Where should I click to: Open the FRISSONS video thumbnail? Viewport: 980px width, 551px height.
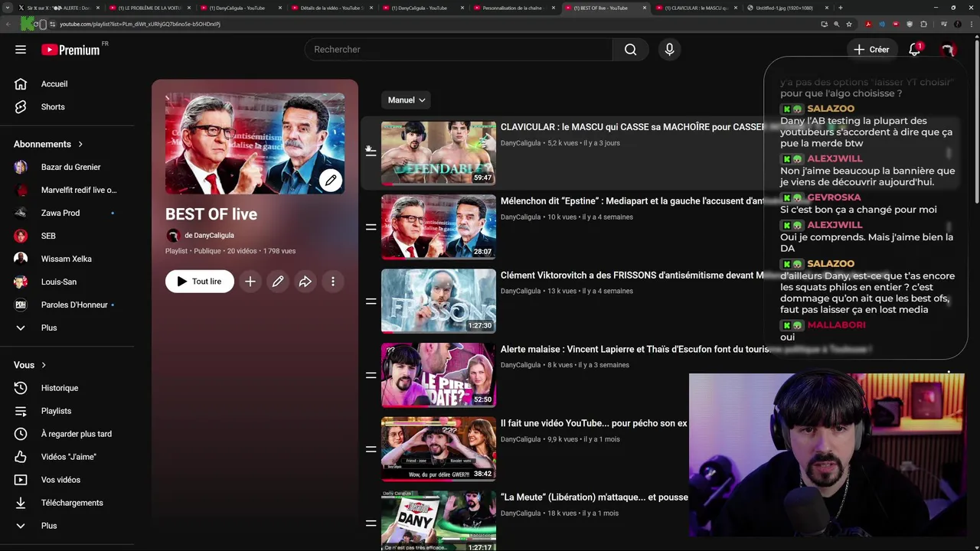[439, 301]
